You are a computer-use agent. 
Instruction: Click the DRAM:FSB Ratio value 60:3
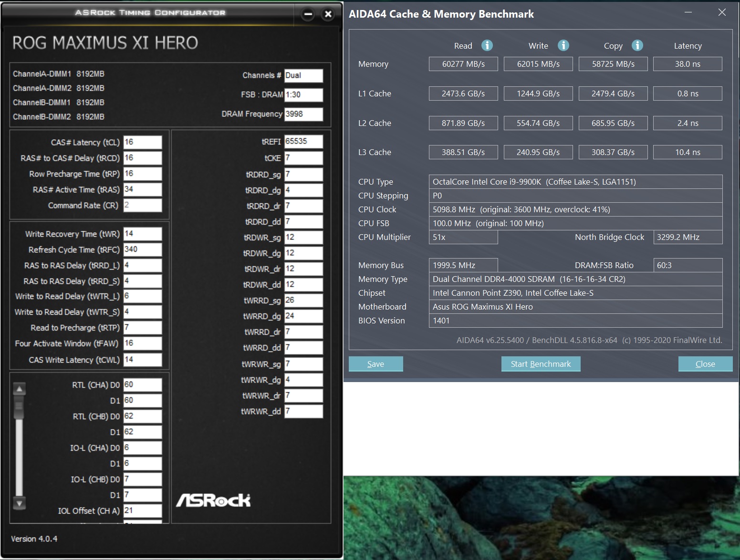tap(688, 265)
